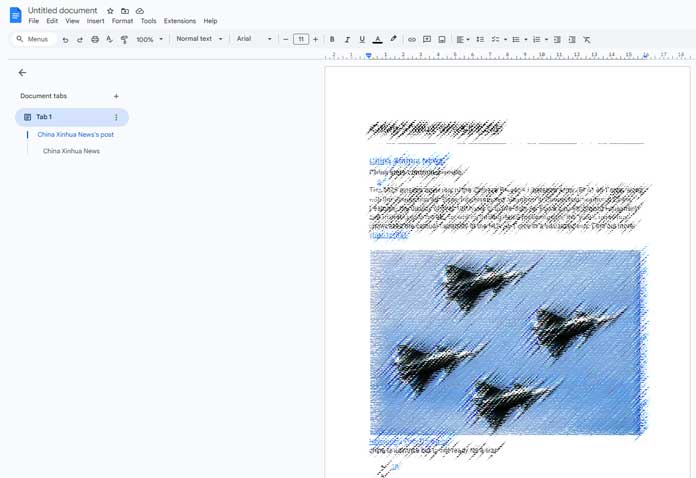Open the text color picker

click(x=377, y=40)
